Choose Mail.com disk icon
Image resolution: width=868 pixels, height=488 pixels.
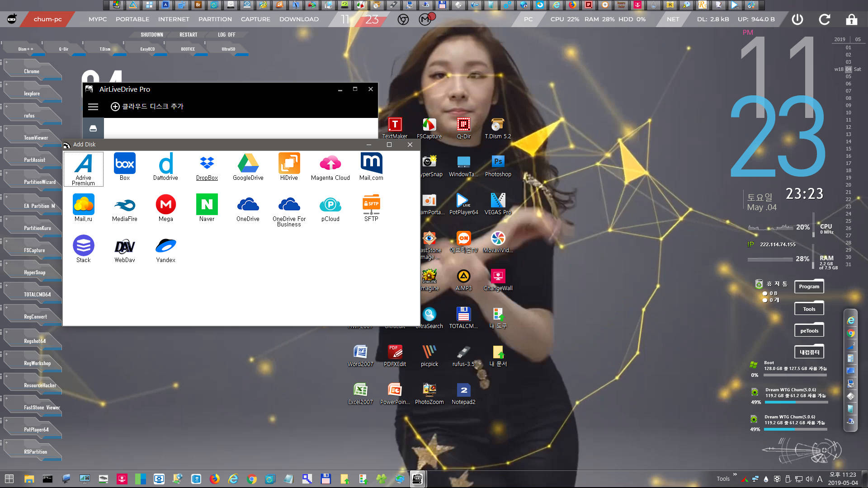pyautogui.click(x=371, y=167)
